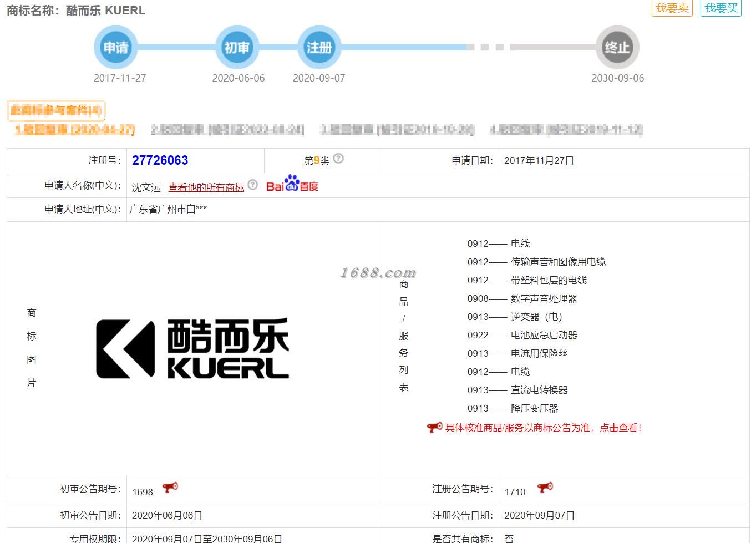The height and width of the screenshot is (543, 756).
Task: Click the 我要卖 button
Action: pos(672,8)
